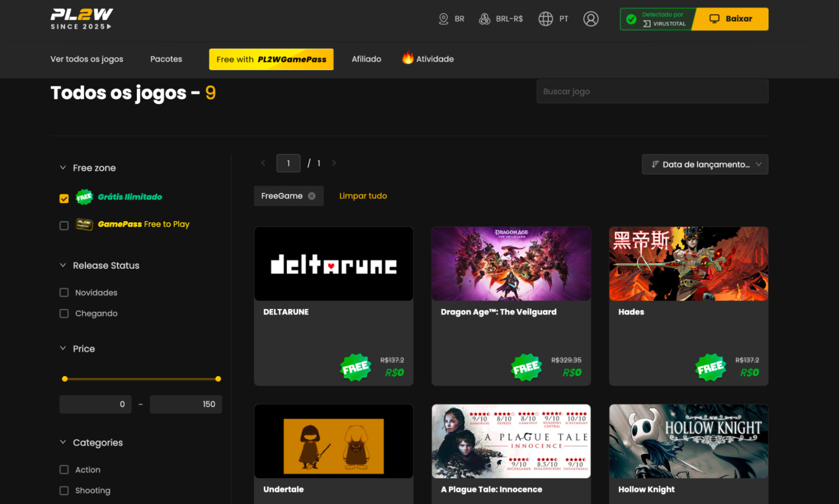The width and height of the screenshot is (839, 504).
Task: Remove the FreeGame filter tag via its X icon
Action: [x=312, y=196]
